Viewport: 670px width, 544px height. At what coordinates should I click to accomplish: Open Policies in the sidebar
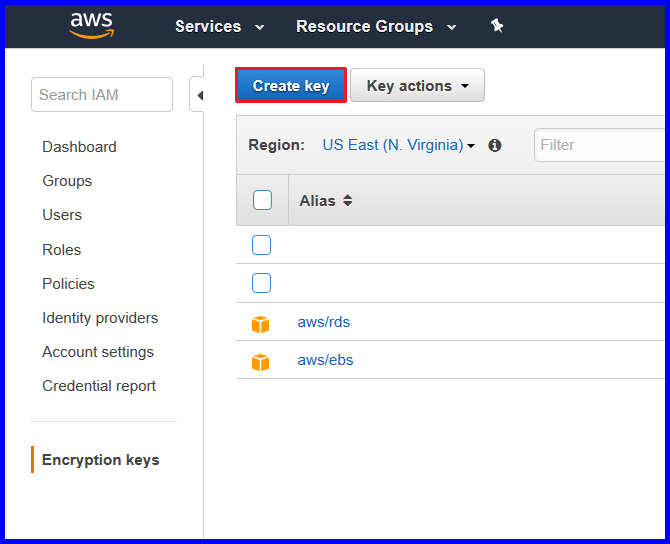(x=68, y=284)
